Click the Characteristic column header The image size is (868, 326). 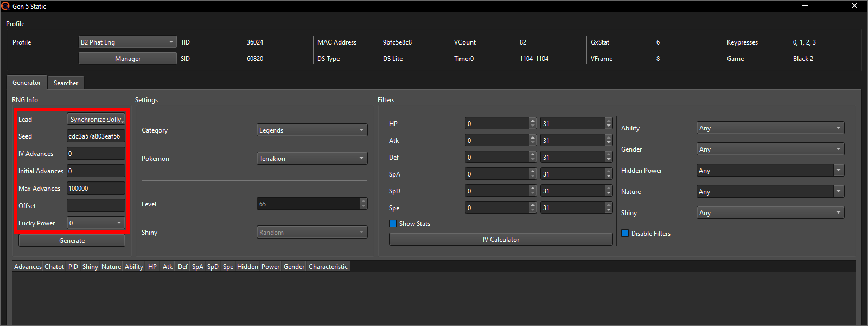click(x=328, y=266)
